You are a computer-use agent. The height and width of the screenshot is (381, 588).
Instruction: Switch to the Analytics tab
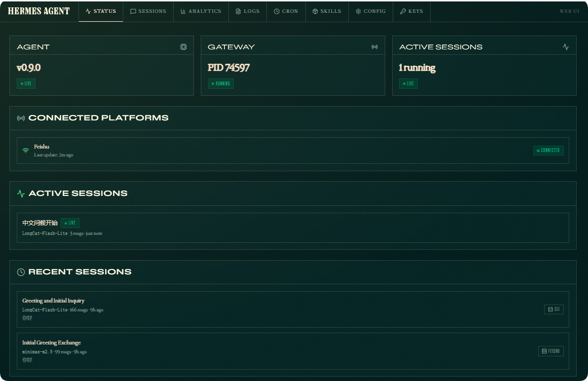(201, 11)
